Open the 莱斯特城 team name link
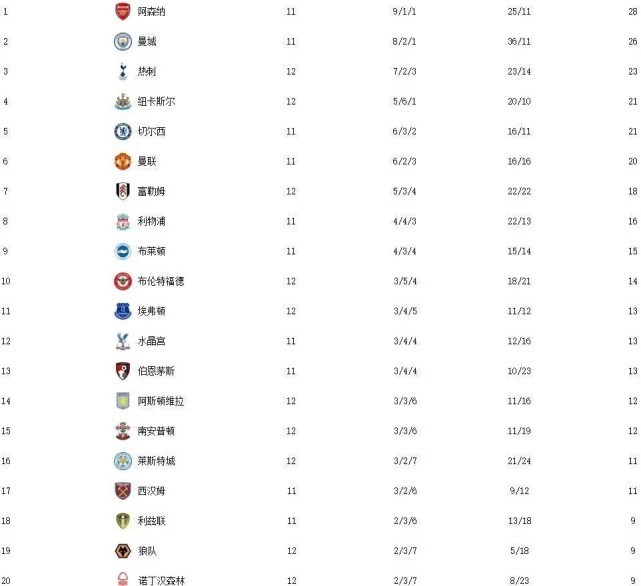Image resolution: width=641 pixels, height=586 pixels. click(x=157, y=461)
